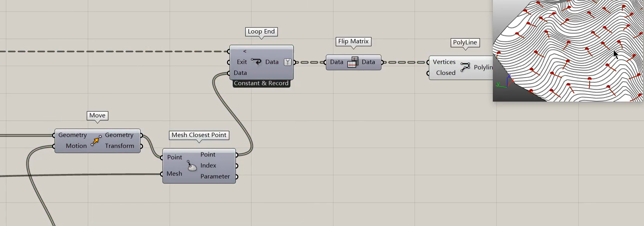Image resolution: width=644 pixels, height=226 pixels.
Task: Click the XYZ axis gizmo in viewport
Action: coord(505,82)
